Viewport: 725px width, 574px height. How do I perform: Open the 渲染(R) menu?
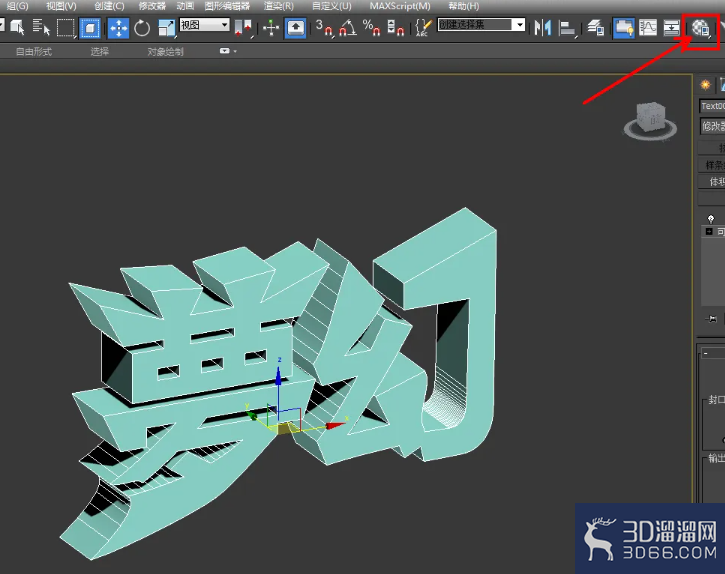(x=279, y=6)
